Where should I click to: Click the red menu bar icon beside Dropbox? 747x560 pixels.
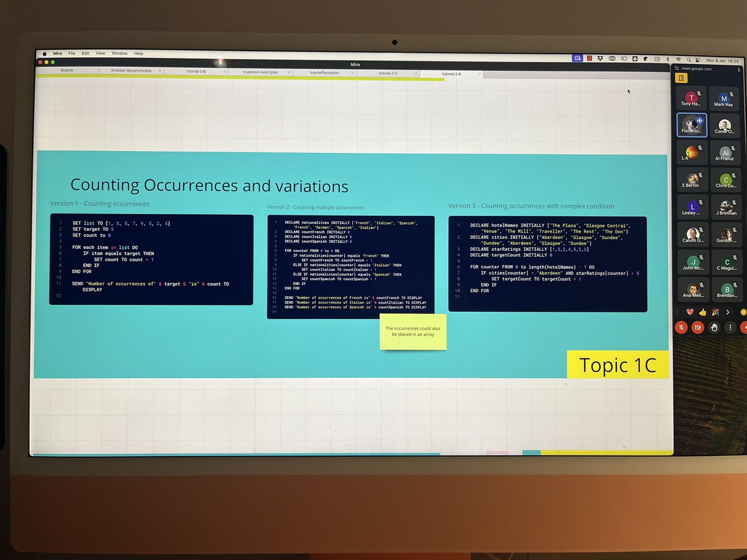(590, 58)
